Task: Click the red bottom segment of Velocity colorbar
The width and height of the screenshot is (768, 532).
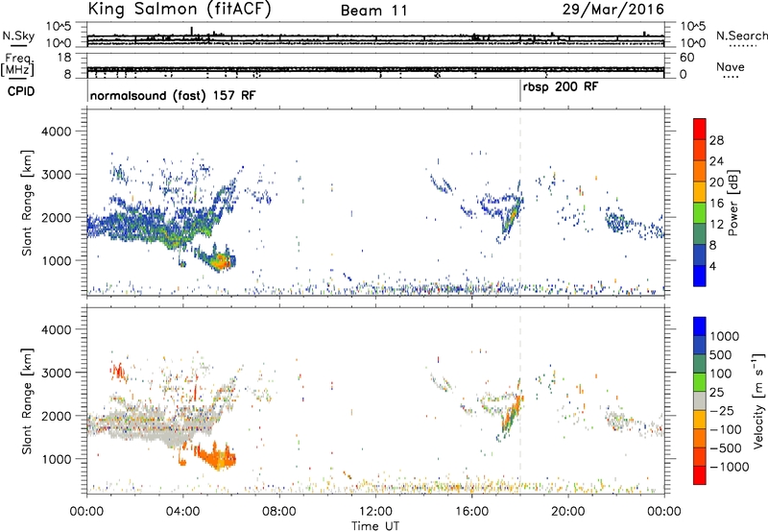Action: point(700,474)
